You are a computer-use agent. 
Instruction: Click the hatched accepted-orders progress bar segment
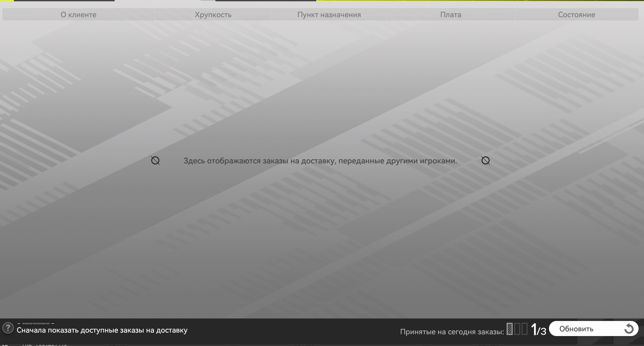pyautogui.click(x=510, y=329)
